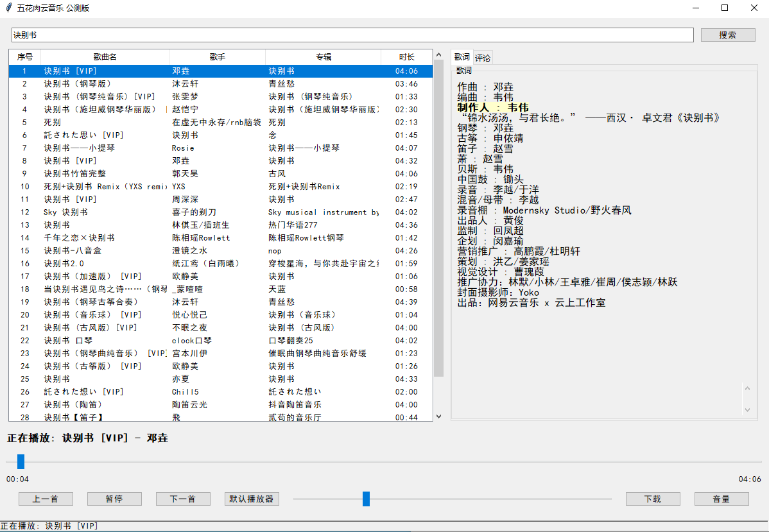The height and width of the screenshot is (532, 769).
Task: Click the 下载 button
Action: (x=653, y=499)
